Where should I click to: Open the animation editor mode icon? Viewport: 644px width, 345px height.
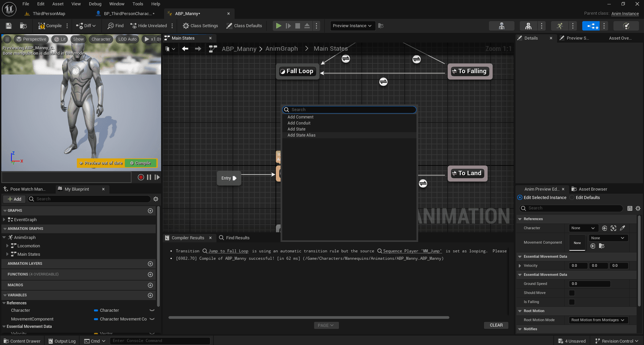point(559,26)
